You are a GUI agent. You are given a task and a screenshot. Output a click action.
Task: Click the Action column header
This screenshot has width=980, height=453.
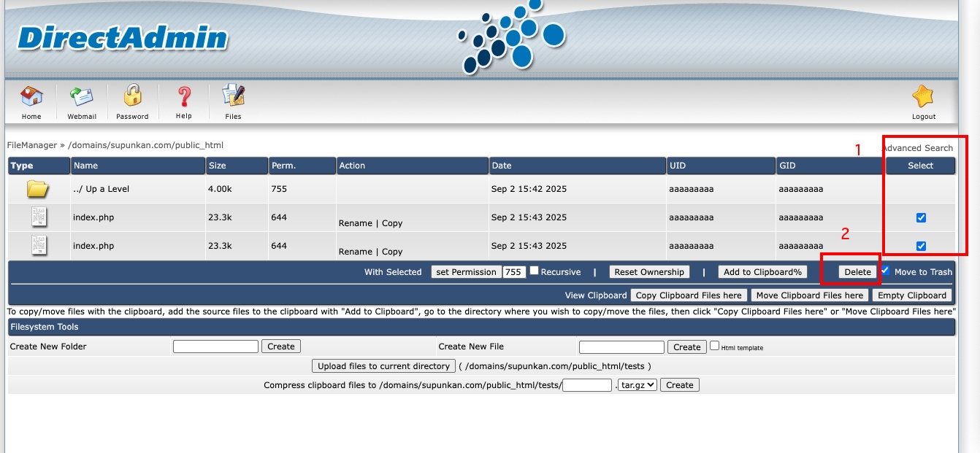(x=412, y=166)
